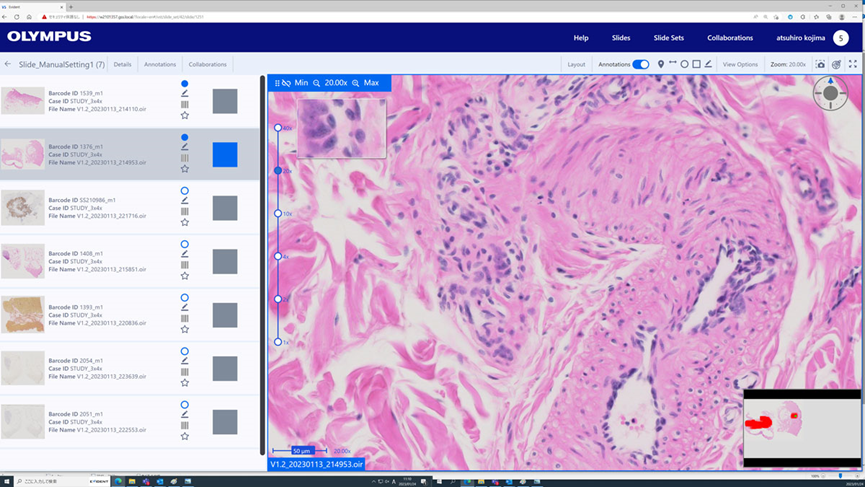The image size is (865, 487).
Task: Turn off the Annotations toggle switch
Action: tap(640, 64)
